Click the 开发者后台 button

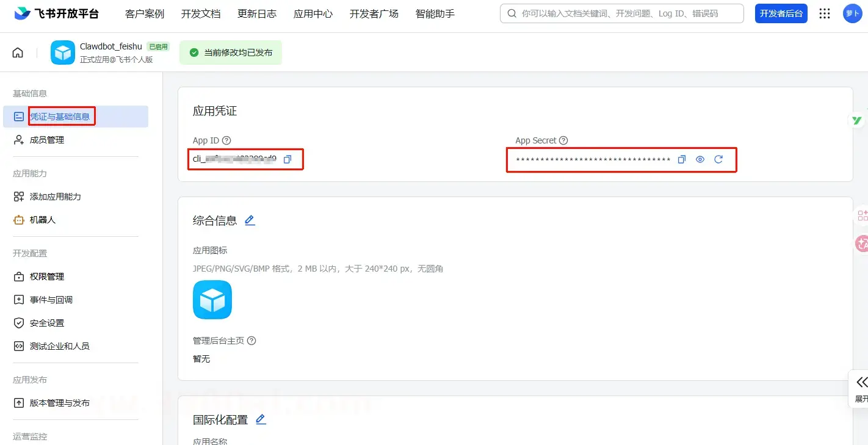(x=781, y=13)
